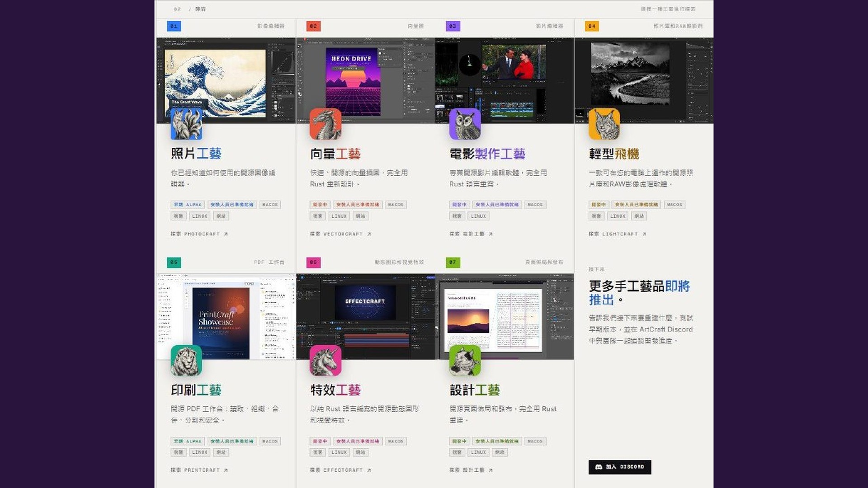Click the 設計工藝 heading

click(x=474, y=390)
